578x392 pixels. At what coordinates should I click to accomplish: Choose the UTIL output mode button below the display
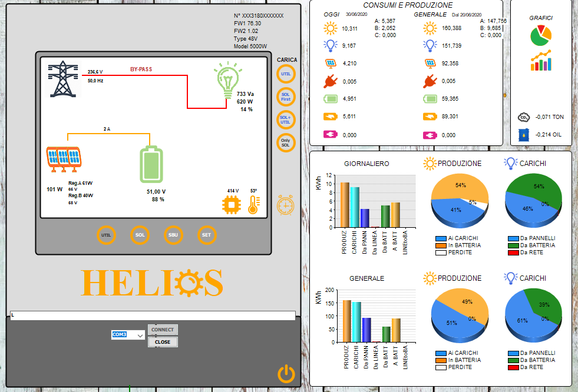tap(106, 235)
